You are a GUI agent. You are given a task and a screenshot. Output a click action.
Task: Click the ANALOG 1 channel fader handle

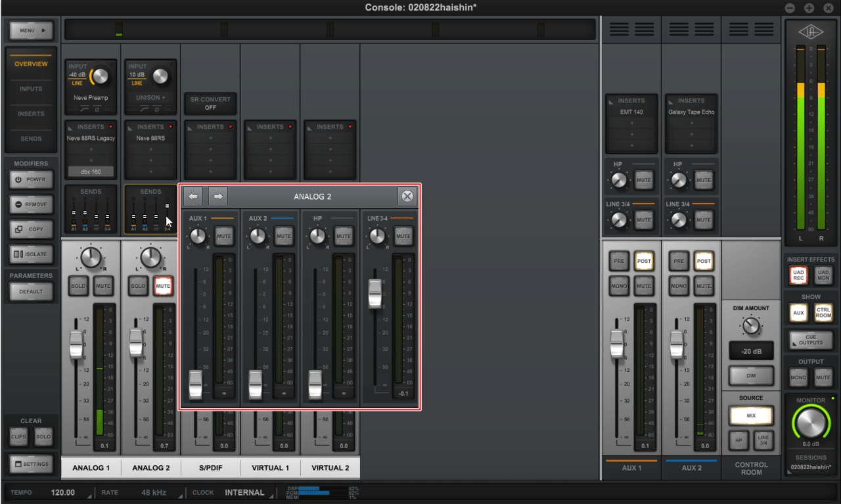point(77,344)
